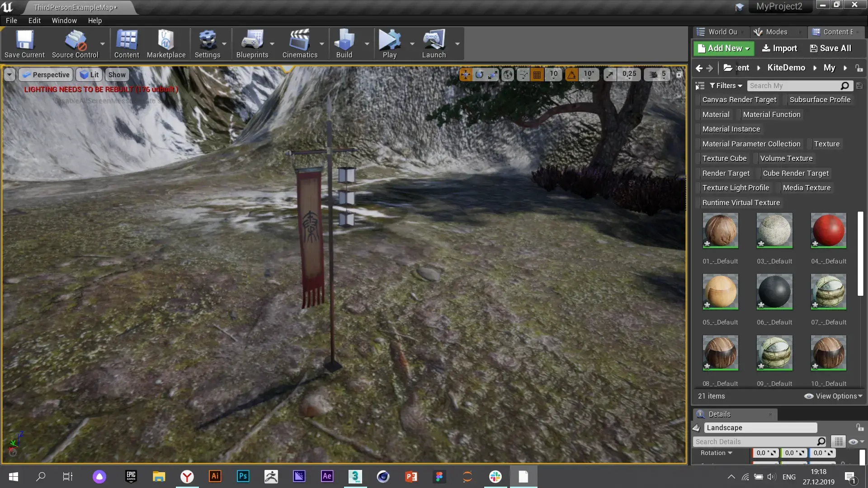Open the viewport Show menu button
Image resolution: width=868 pixels, height=488 pixels.
(x=117, y=75)
